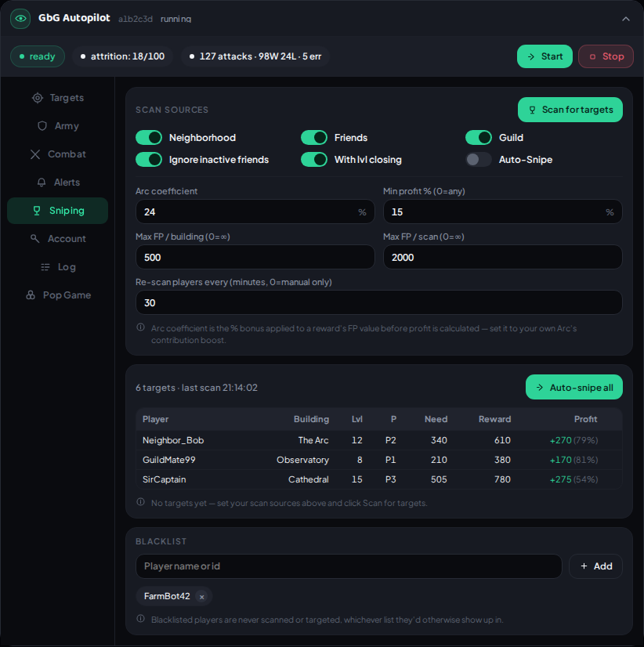Click the Min profit % field
Image resolution: width=644 pixels, height=647 pixels.
[502, 211]
